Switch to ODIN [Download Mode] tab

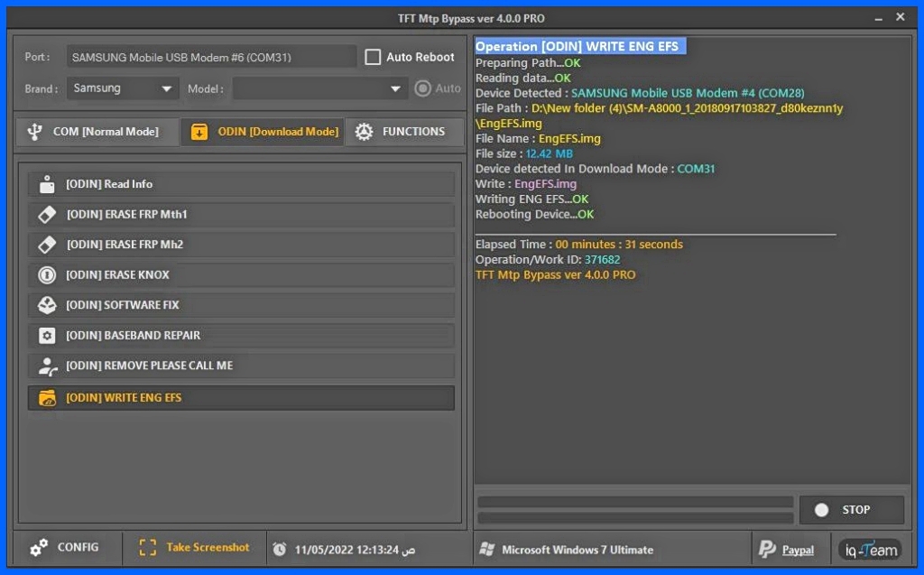pos(263,132)
